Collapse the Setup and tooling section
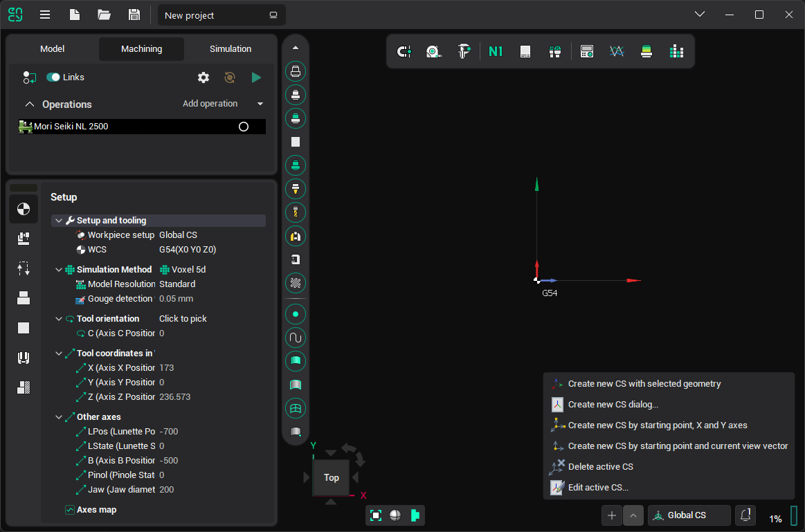 [x=59, y=221]
